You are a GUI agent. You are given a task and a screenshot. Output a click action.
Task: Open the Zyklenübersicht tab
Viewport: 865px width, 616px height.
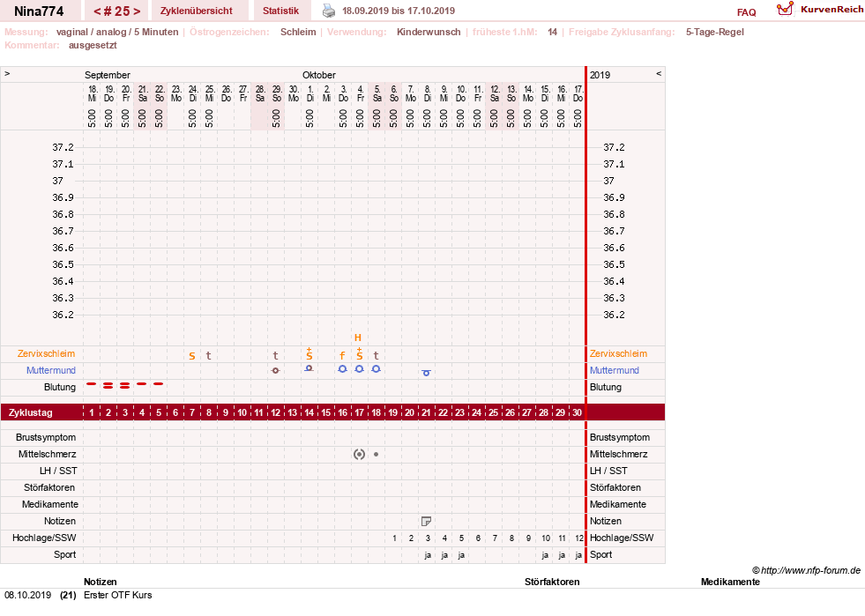[197, 11]
